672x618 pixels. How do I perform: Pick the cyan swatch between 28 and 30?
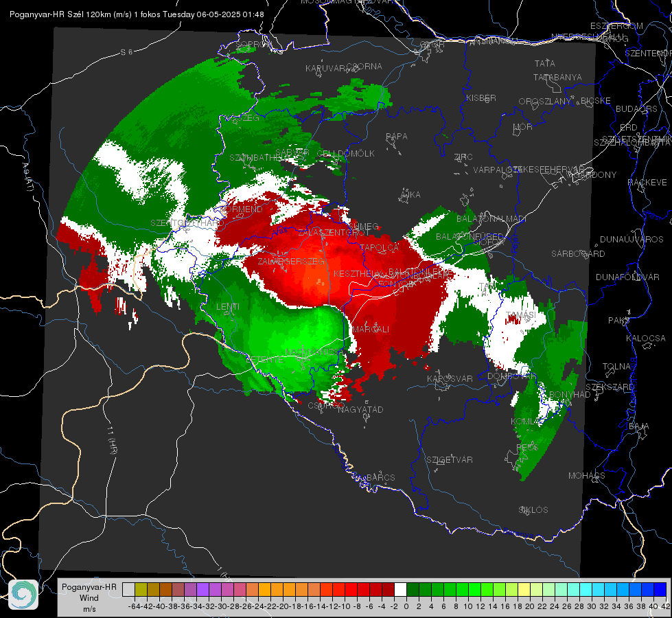586,589
